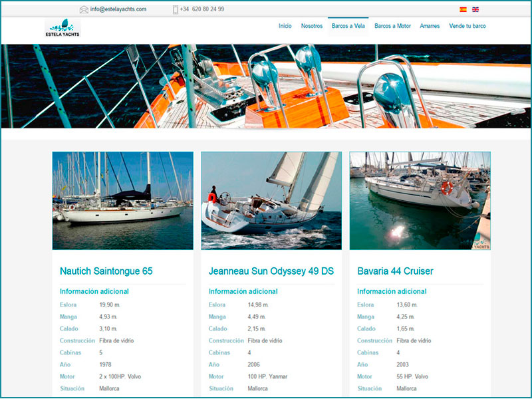This screenshot has height=399, width=532.
Task: Open the Barcos a Motor section
Action: click(x=392, y=26)
